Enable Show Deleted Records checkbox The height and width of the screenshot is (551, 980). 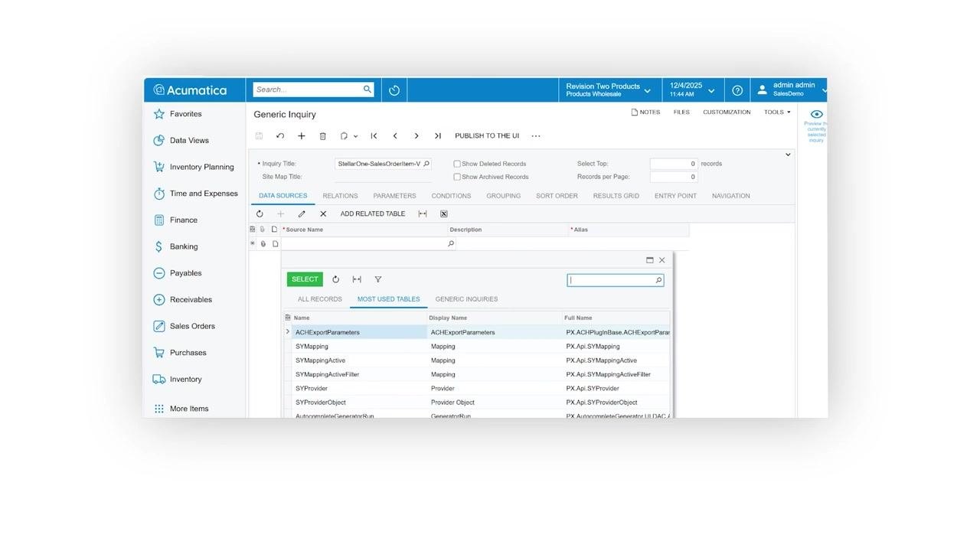pyautogui.click(x=457, y=164)
